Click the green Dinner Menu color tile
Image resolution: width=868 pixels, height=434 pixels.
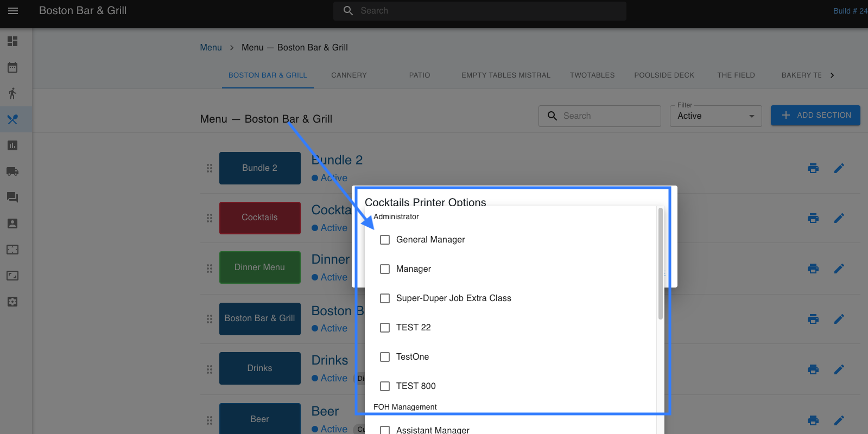[259, 267]
